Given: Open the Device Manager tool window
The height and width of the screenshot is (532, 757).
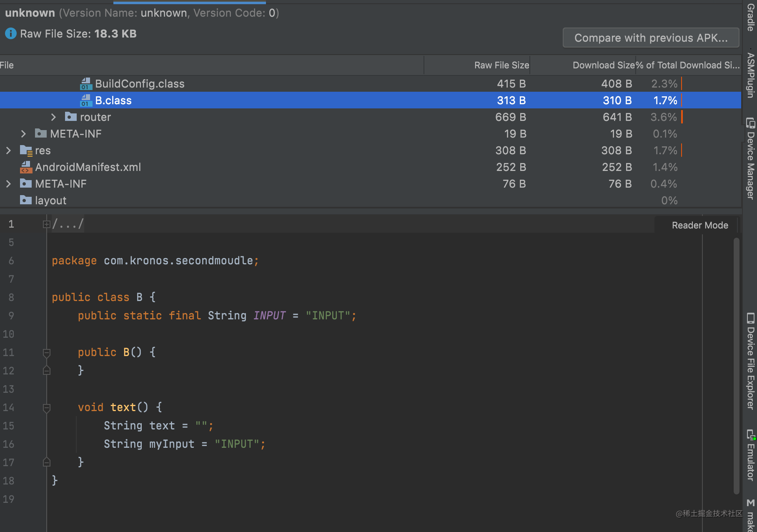Looking at the screenshot, I should (x=750, y=158).
